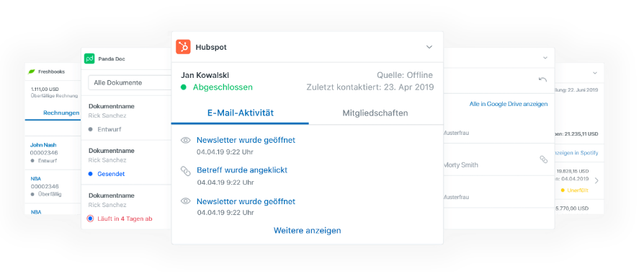Select the red Läuft in 4 Tagen ab radio indicator
Viewport: 644px width, 272px height.
pyautogui.click(x=90, y=219)
